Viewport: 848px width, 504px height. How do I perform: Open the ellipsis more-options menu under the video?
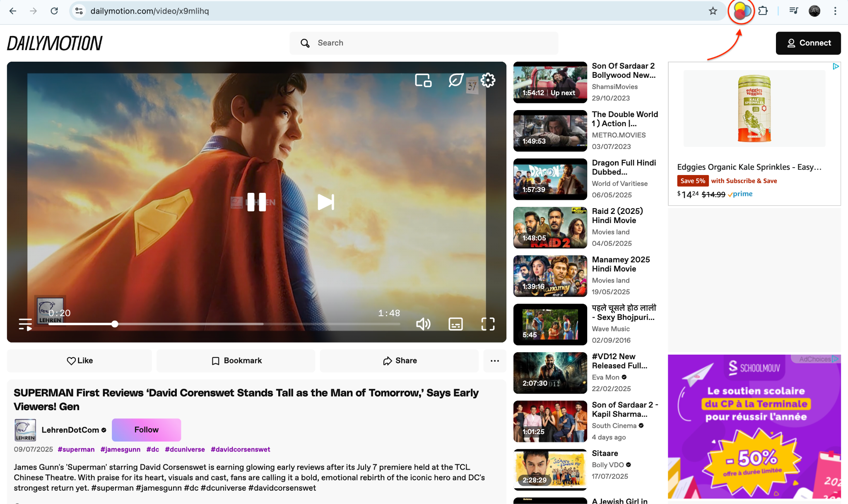click(x=494, y=360)
